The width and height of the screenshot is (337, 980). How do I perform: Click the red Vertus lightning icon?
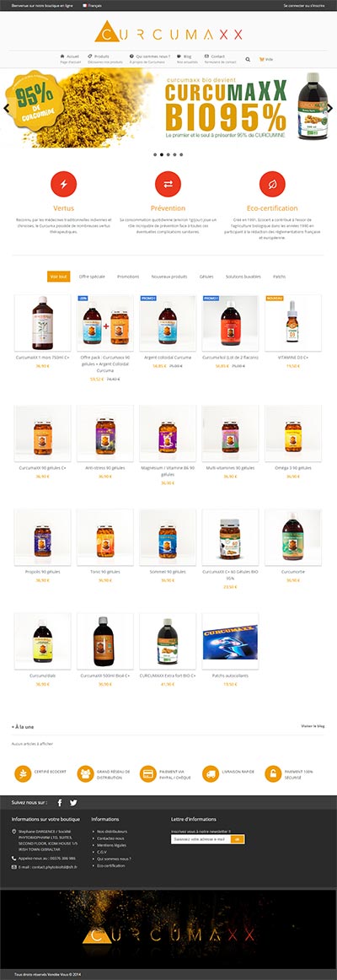pyautogui.click(x=64, y=185)
